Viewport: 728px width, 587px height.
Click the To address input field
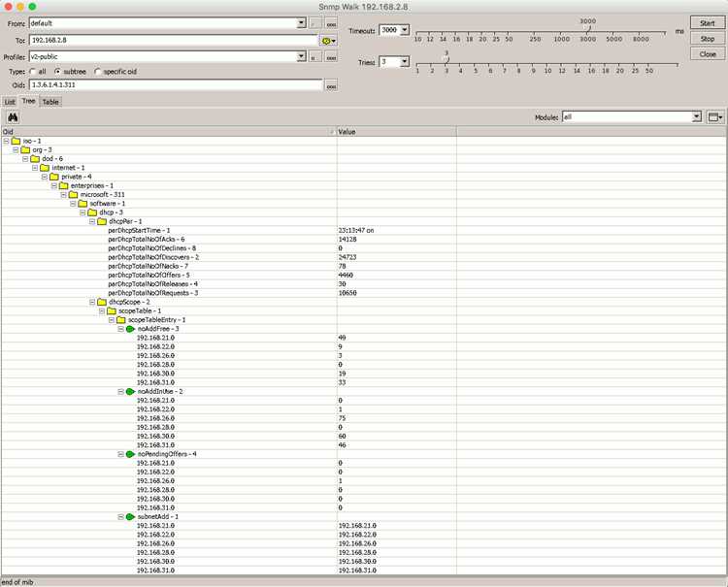174,41
